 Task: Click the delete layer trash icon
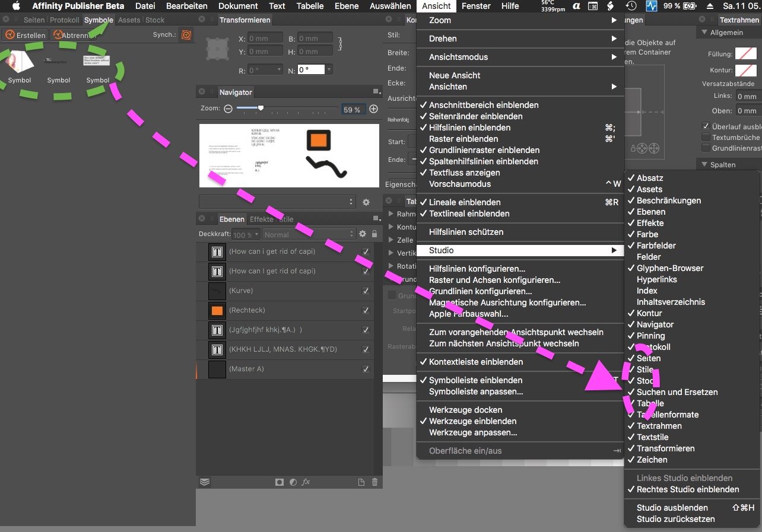[374, 482]
